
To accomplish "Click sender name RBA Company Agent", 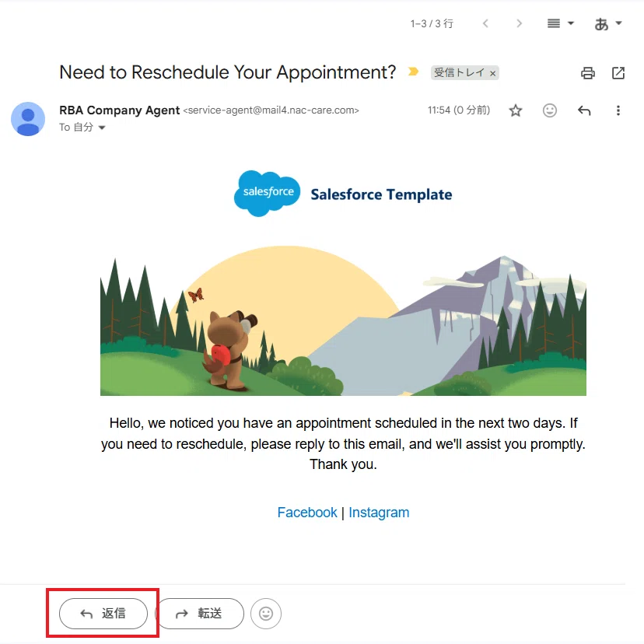I will tap(120, 110).
